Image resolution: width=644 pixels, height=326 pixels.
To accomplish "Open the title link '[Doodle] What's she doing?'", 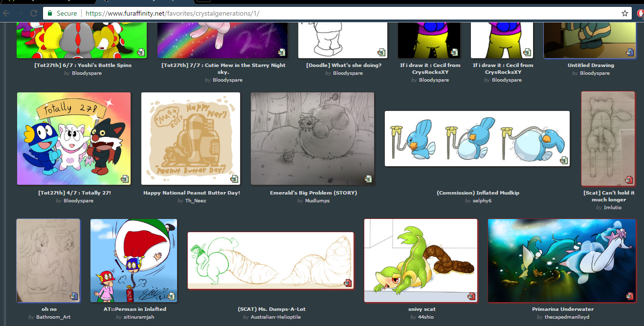I will point(344,65).
